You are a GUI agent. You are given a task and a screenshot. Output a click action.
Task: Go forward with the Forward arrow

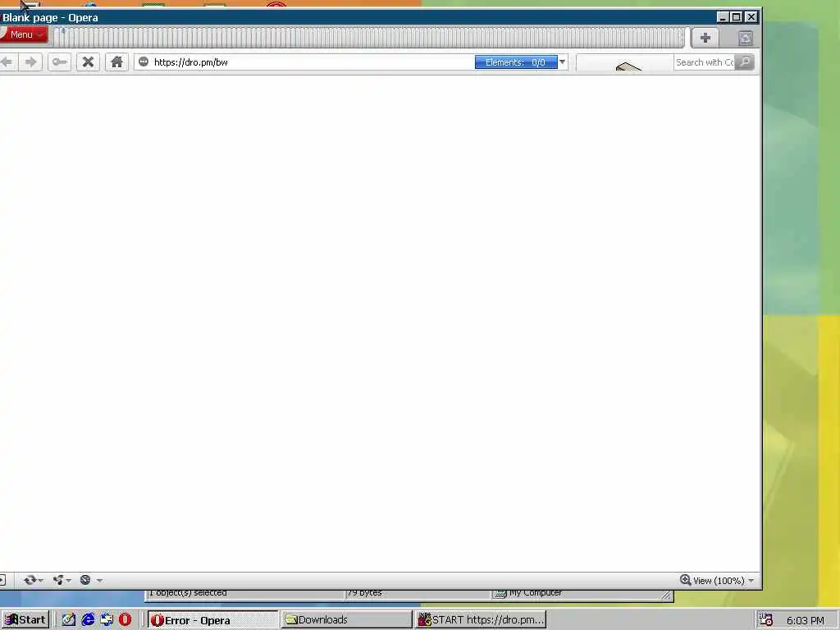[x=30, y=62]
